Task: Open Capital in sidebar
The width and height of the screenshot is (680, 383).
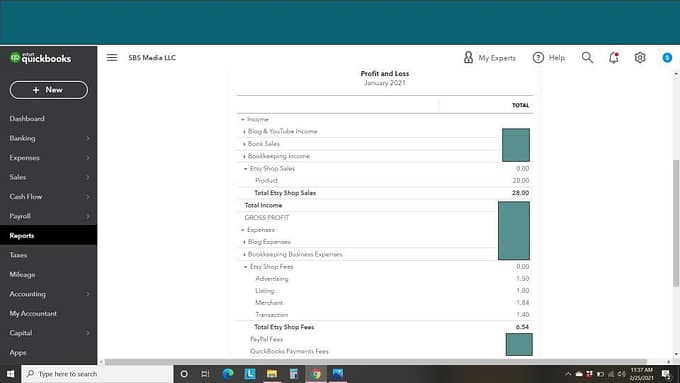Action: click(21, 333)
